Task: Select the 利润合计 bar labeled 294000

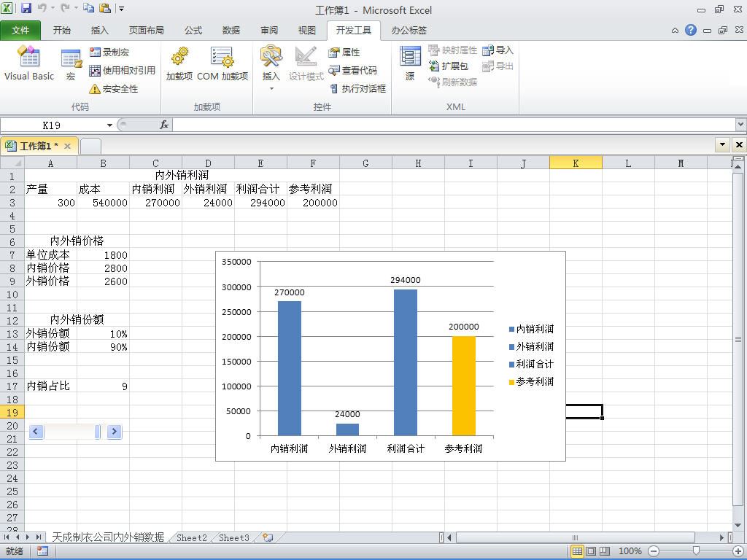Action: pos(406,362)
